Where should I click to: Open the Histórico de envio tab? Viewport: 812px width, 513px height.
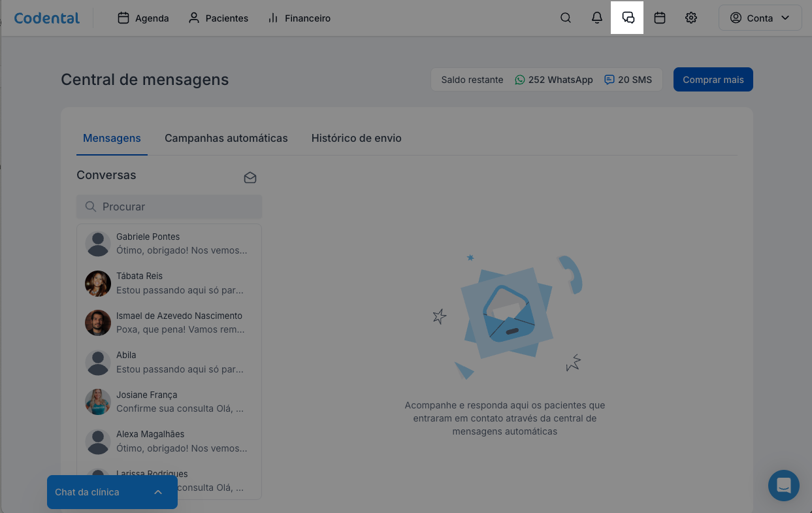[356, 138]
